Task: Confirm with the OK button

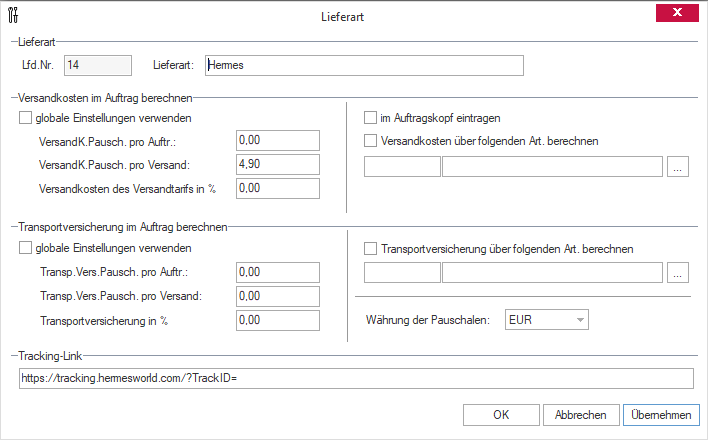Action: [501, 415]
